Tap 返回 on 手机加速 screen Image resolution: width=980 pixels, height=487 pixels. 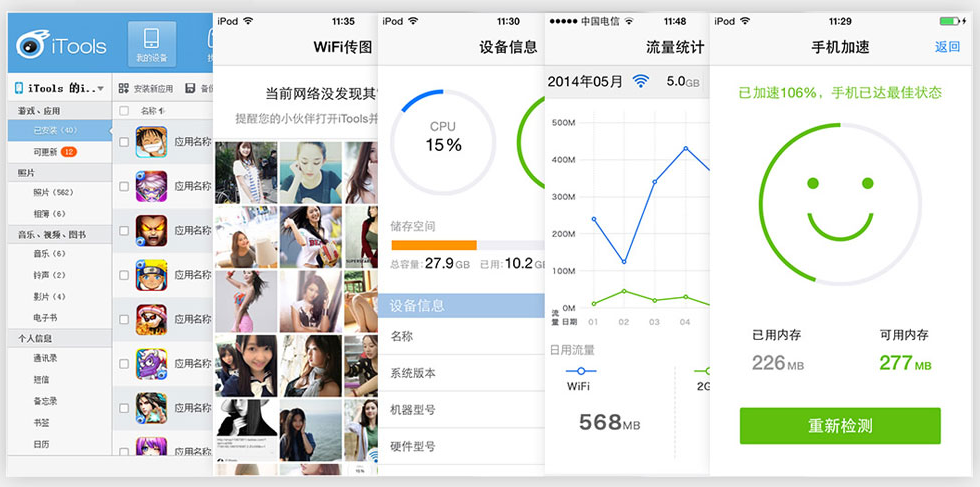[947, 47]
